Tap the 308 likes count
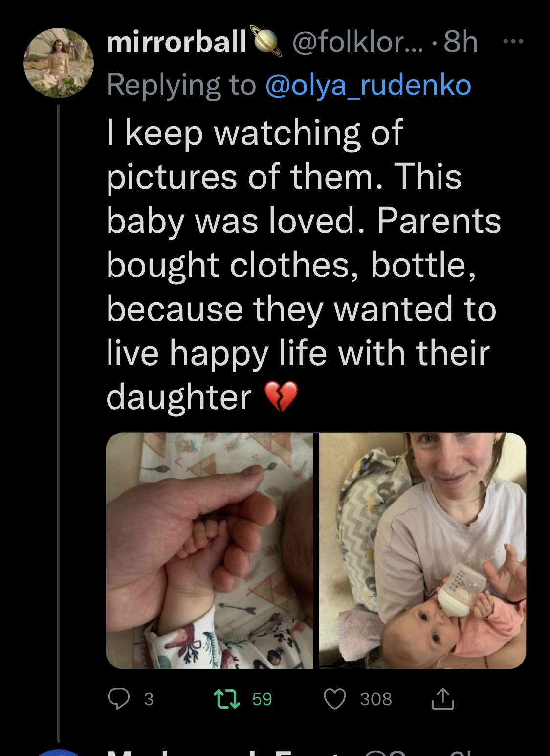The image size is (550, 756). pyautogui.click(x=376, y=699)
